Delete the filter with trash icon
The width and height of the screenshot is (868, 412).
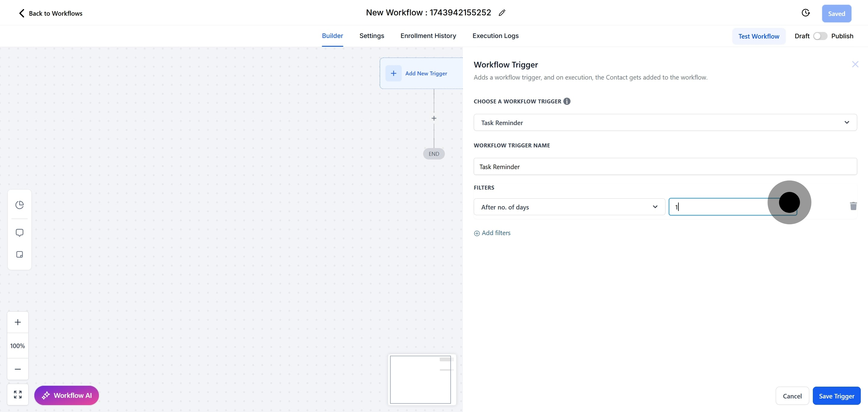[x=853, y=206]
